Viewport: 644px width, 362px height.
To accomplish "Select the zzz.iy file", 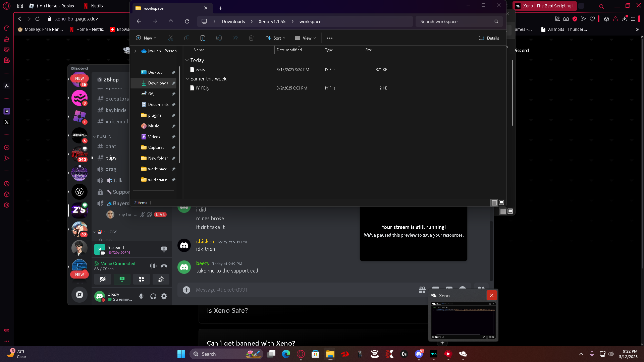I will click(201, 70).
